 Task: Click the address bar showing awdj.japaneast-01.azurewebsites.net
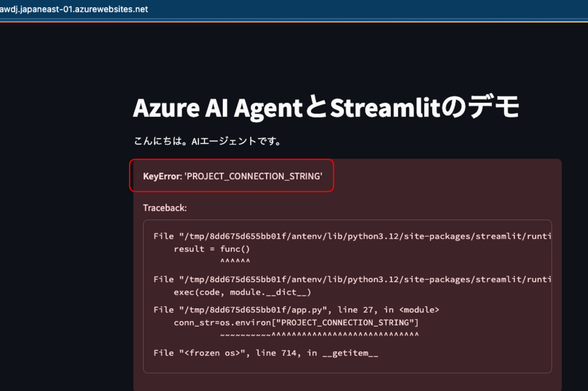tap(75, 9)
